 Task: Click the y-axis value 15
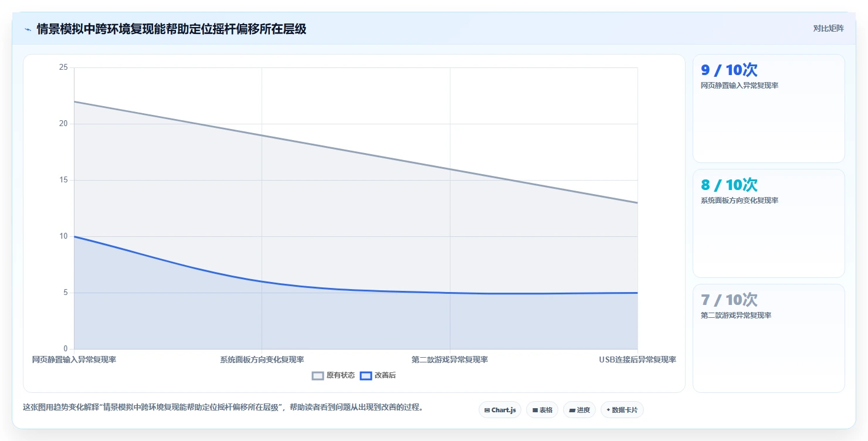pyautogui.click(x=63, y=180)
